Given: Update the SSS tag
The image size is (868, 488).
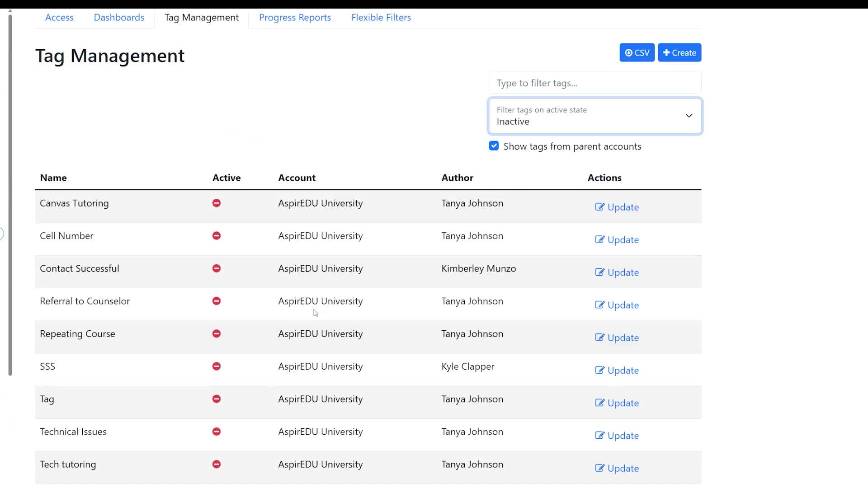Looking at the screenshot, I should 617,370.
